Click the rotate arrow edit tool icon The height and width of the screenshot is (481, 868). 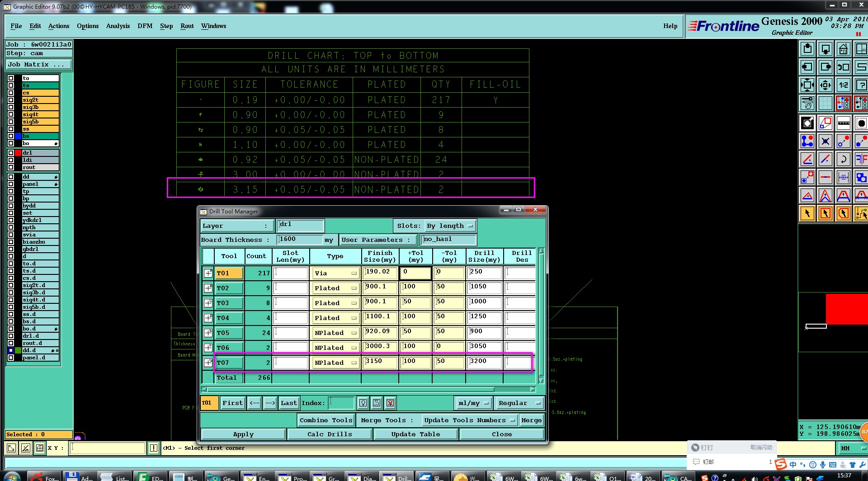pyautogui.click(x=843, y=159)
